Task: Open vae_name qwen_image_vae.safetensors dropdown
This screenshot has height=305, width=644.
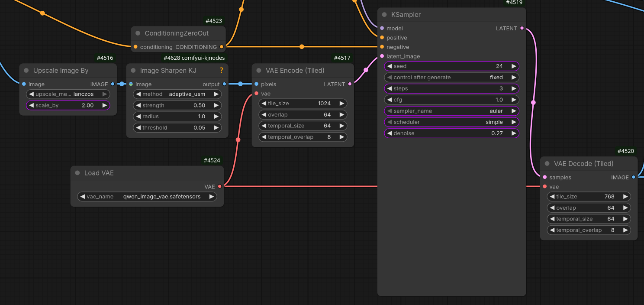Action: coord(147,197)
